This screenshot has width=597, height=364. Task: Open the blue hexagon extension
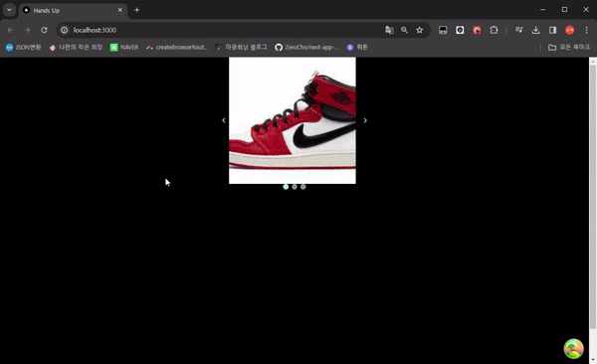pos(460,30)
